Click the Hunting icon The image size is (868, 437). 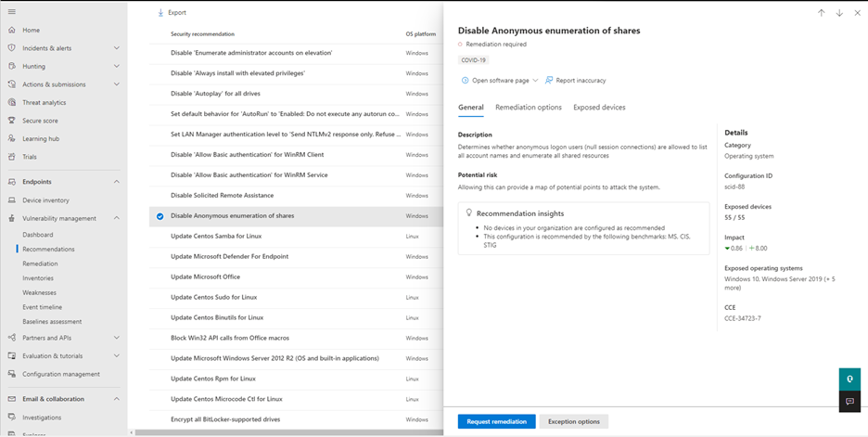coord(12,67)
